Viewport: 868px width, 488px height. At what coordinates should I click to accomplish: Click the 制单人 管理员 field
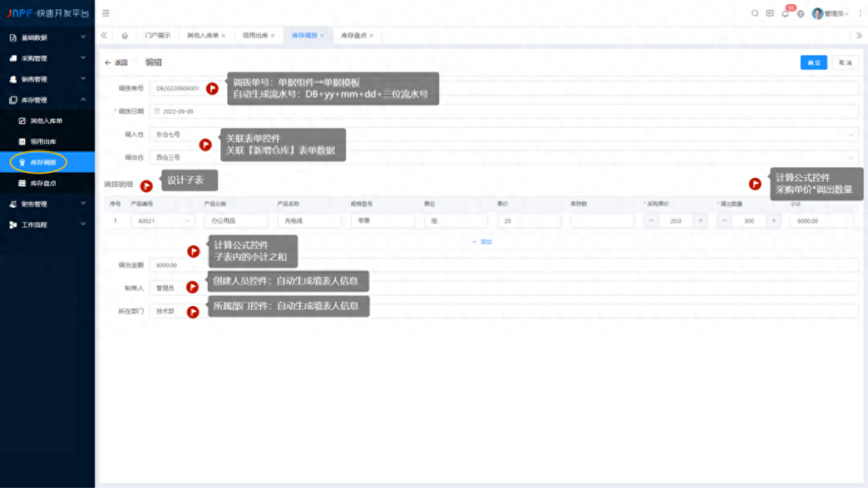point(504,288)
